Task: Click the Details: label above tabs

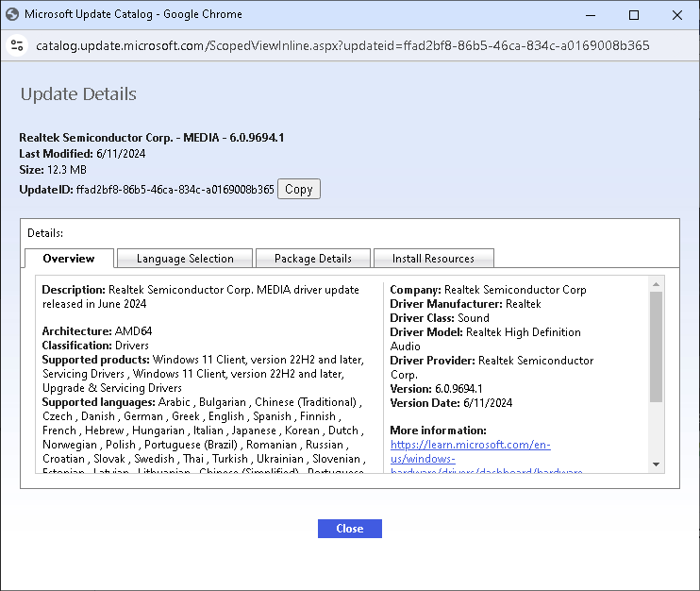Action: tap(45, 233)
